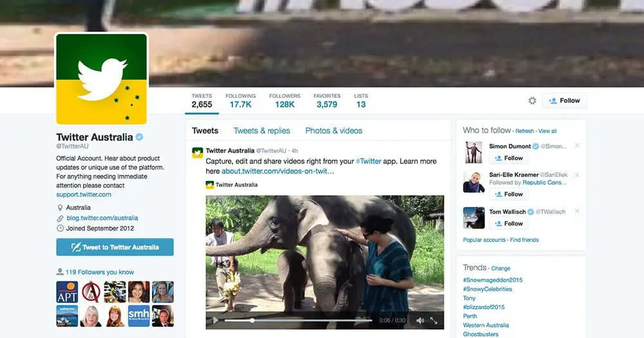This screenshot has height=338, width=644.
Task: Open the Ghostbusters trend
Action: click(480, 334)
